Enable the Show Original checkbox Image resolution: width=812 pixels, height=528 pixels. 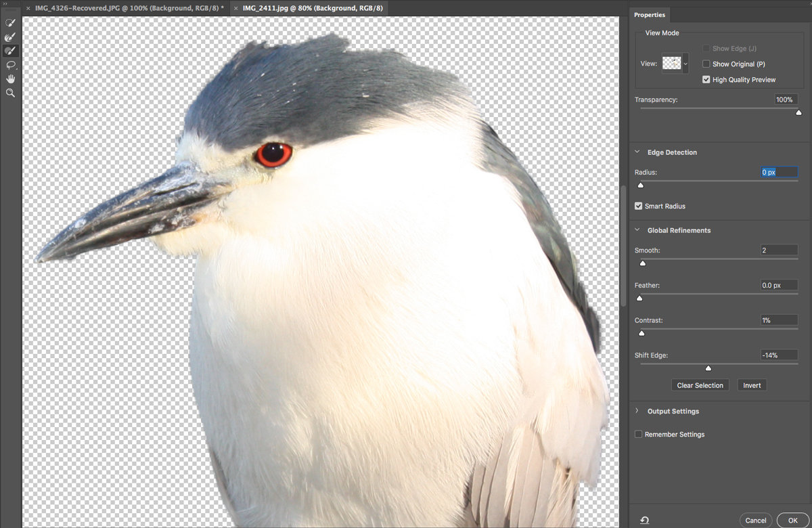(706, 64)
